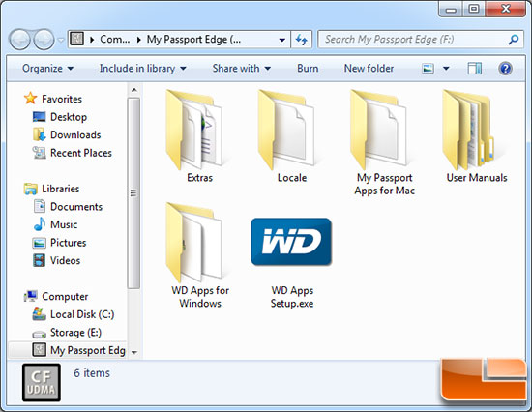
Task: Maximize the Explorer window
Action: (x=474, y=9)
